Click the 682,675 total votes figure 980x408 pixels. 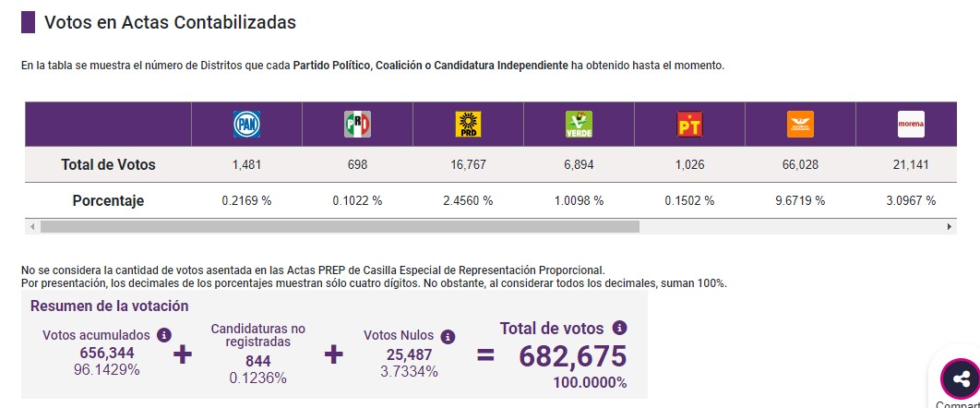point(572,356)
